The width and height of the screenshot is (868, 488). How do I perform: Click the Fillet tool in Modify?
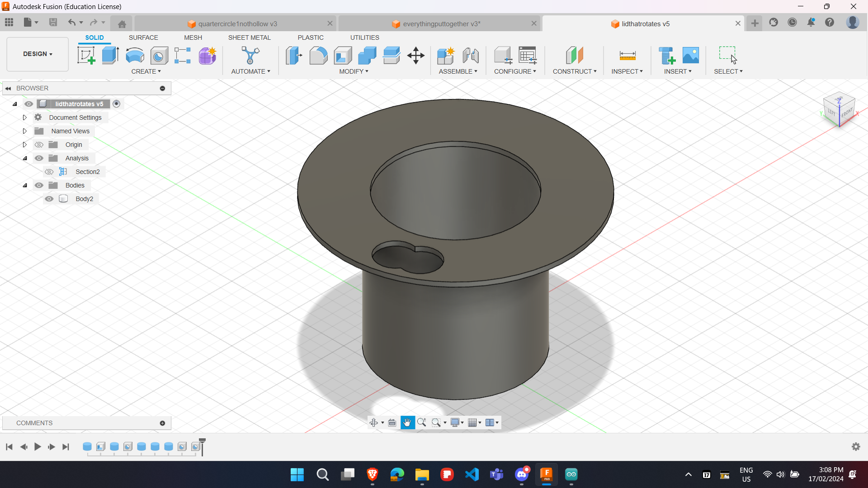318,56
